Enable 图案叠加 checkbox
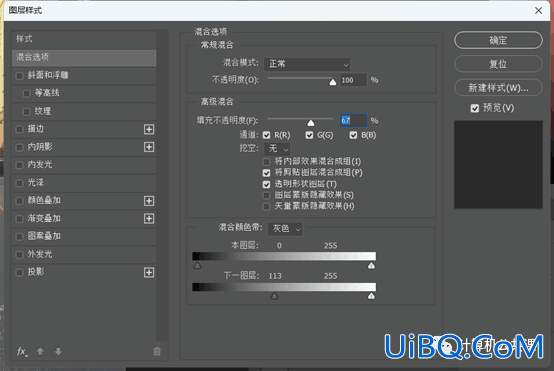554x371 pixels. (x=19, y=236)
